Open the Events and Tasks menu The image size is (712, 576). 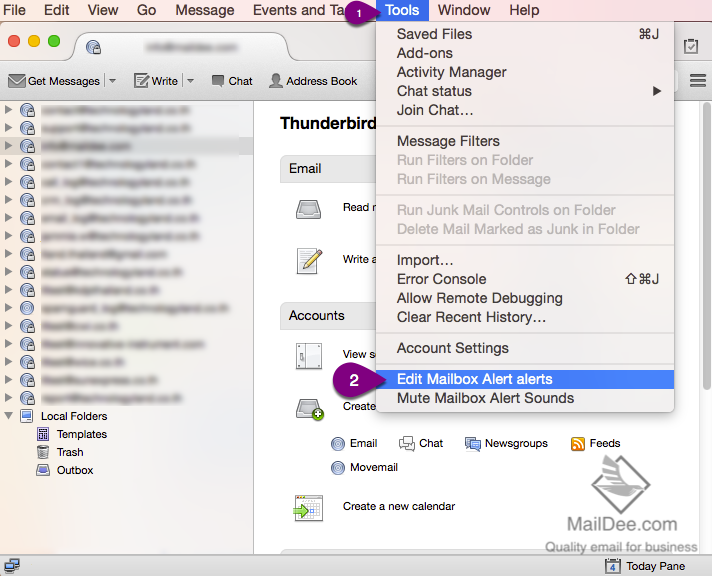pos(300,10)
